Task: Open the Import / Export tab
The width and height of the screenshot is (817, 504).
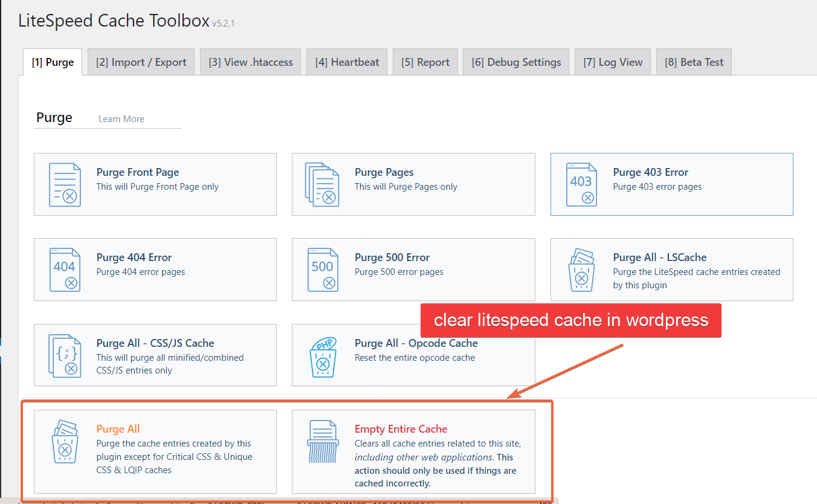Action: pyautogui.click(x=141, y=62)
